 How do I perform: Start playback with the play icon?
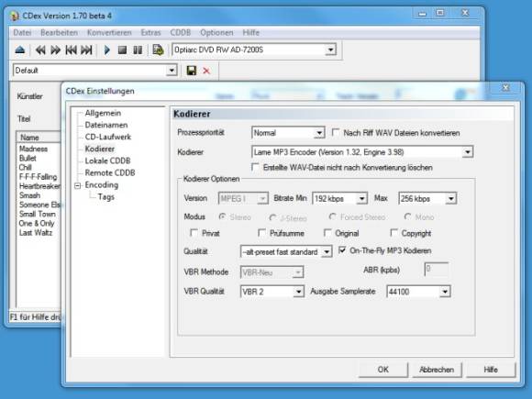coord(107,50)
